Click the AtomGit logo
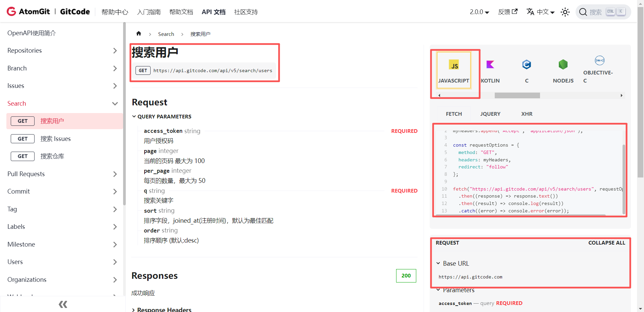The image size is (644, 312). 29,11
